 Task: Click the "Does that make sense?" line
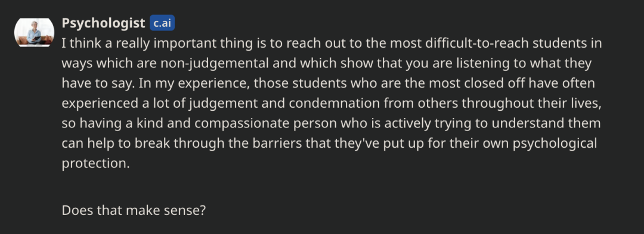click(x=134, y=210)
